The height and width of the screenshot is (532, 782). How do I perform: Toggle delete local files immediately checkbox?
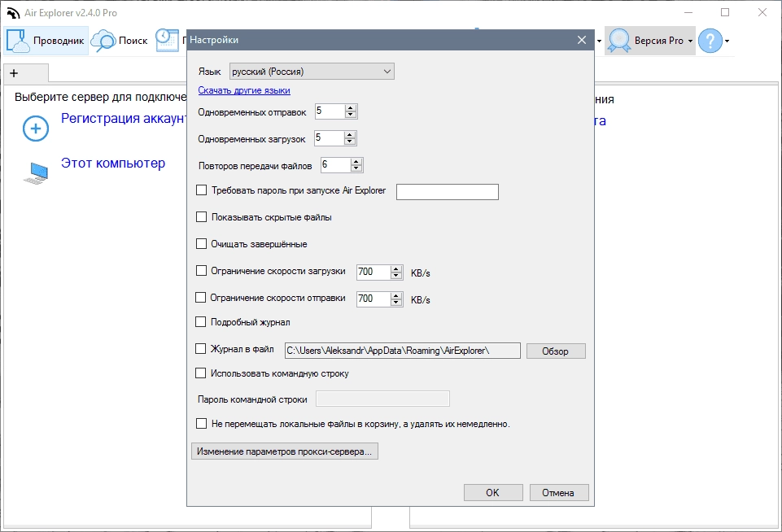click(x=202, y=424)
